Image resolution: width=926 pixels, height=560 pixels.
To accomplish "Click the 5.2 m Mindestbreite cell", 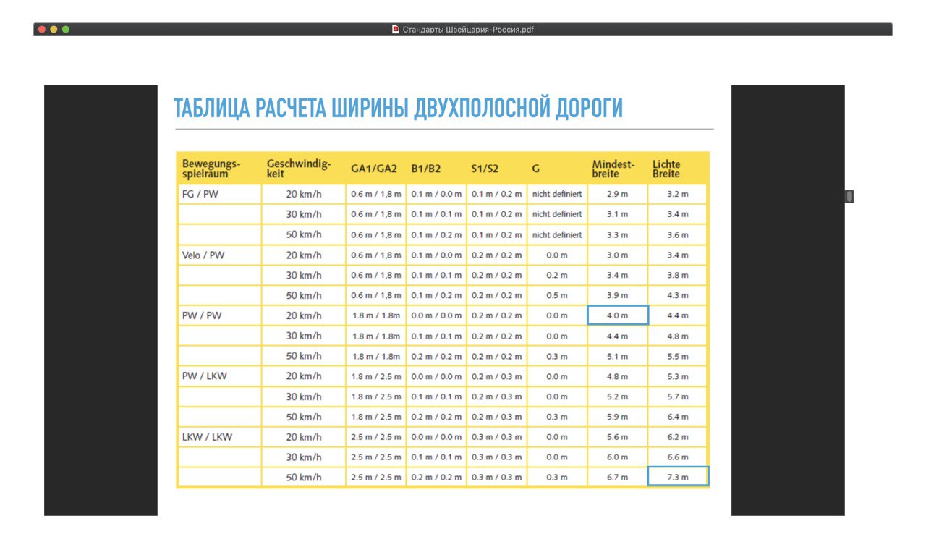I will click(x=618, y=396).
